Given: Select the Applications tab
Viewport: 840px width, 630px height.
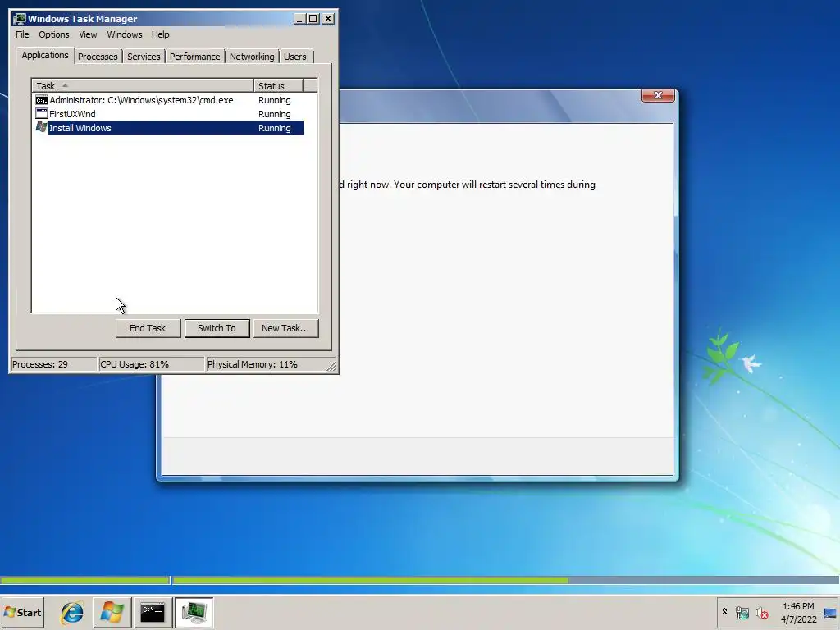Looking at the screenshot, I should (45, 55).
